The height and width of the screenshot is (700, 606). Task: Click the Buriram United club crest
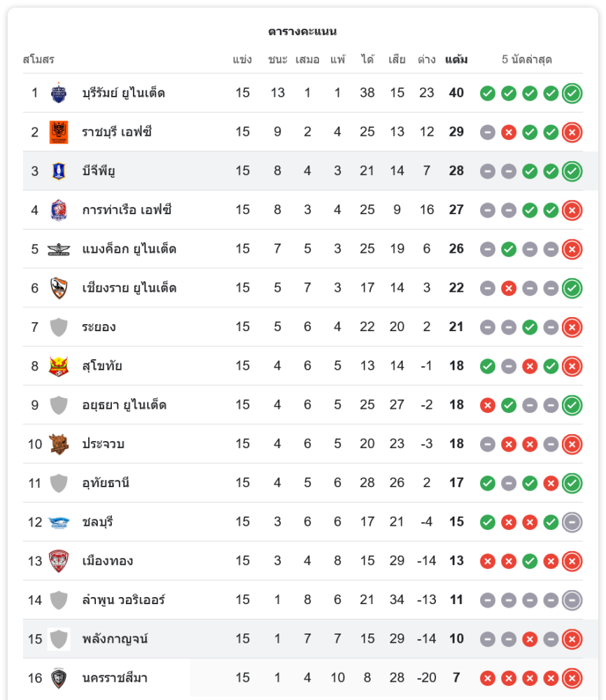click(x=59, y=92)
